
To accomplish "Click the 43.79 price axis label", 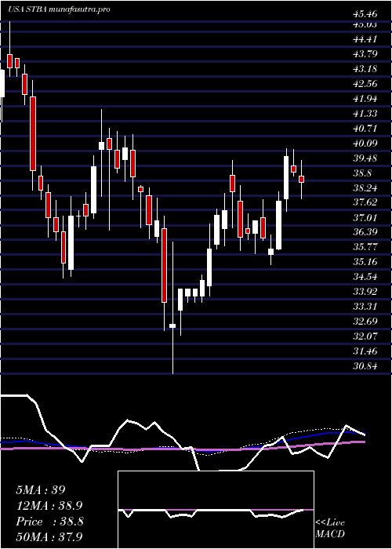I will click(x=365, y=54).
